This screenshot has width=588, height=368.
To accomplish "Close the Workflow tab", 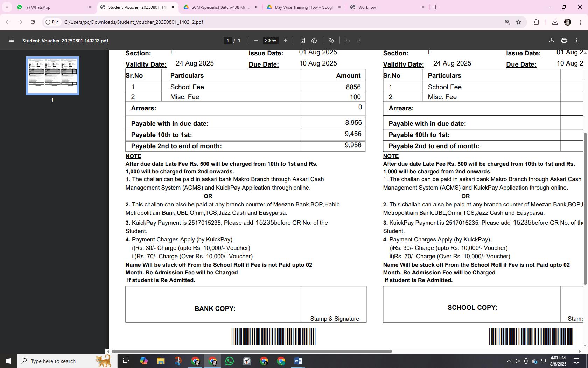I will point(422,7).
